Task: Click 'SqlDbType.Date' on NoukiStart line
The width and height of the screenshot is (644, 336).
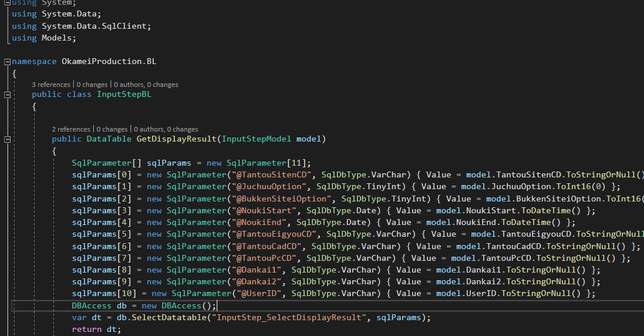Action: tap(341, 211)
